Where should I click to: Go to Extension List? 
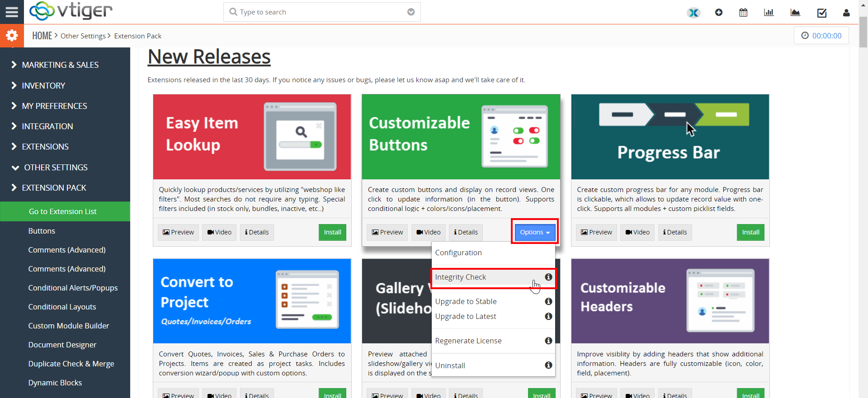(x=65, y=211)
